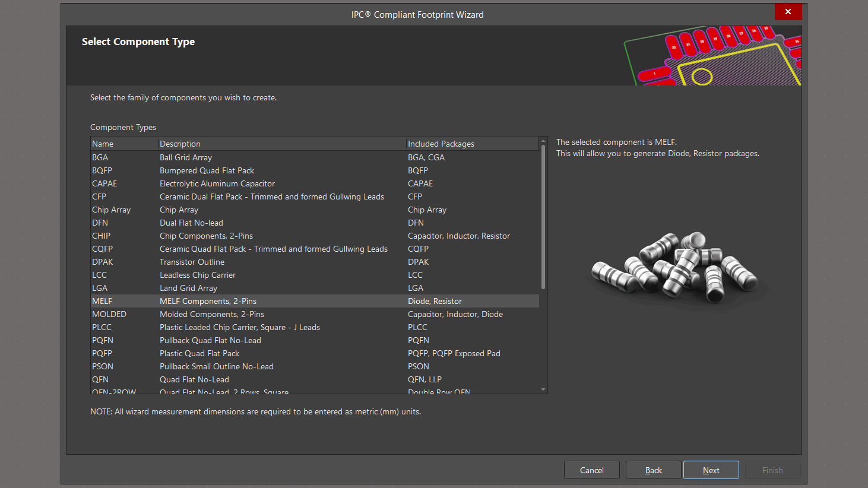Close the IPC Compliant Footprint Wizard window

coord(788,12)
